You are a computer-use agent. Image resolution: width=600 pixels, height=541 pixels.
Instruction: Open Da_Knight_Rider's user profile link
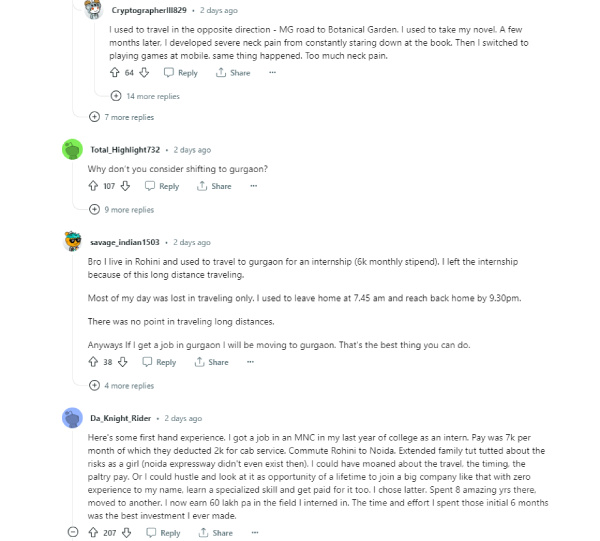[x=120, y=418]
